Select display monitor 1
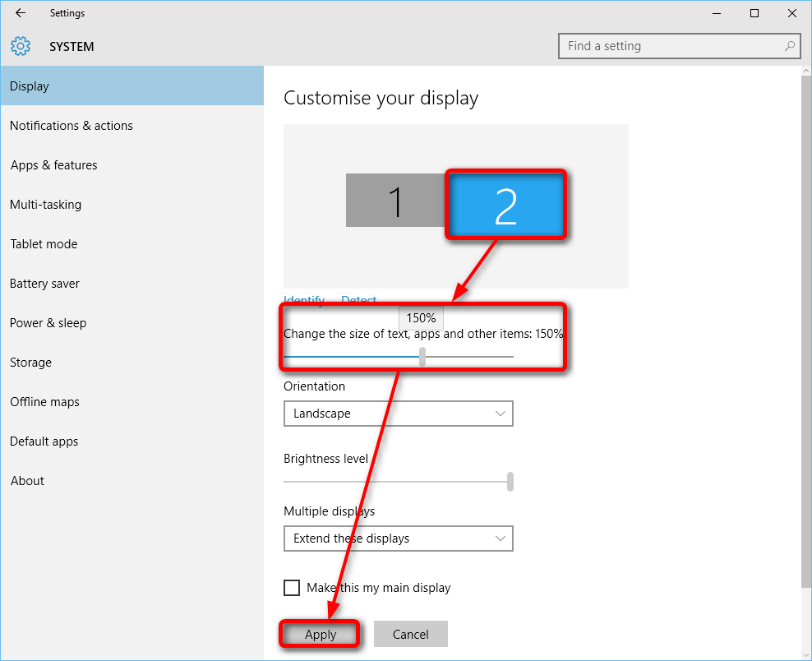 pos(395,200)
